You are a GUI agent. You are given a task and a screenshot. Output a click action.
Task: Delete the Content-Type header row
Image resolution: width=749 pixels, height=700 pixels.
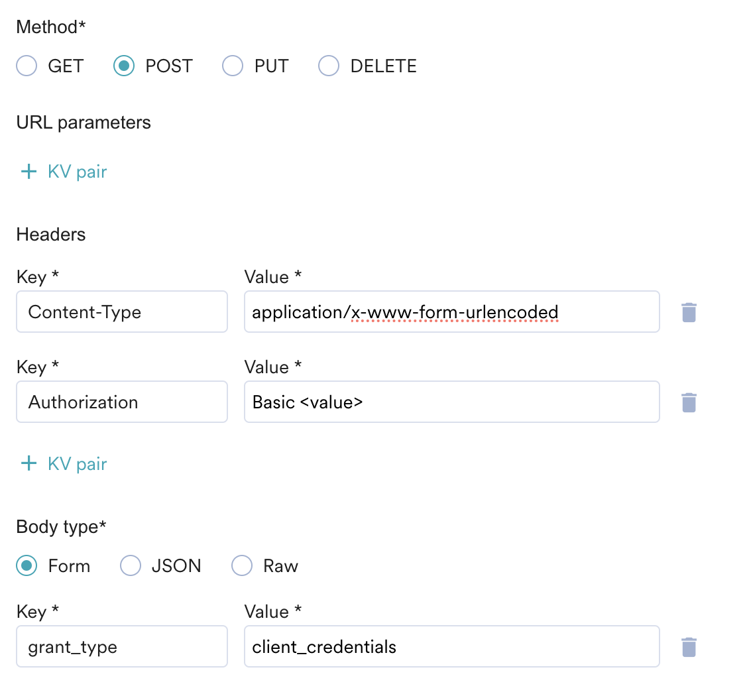pyautogui.click(x=688, y=312)
